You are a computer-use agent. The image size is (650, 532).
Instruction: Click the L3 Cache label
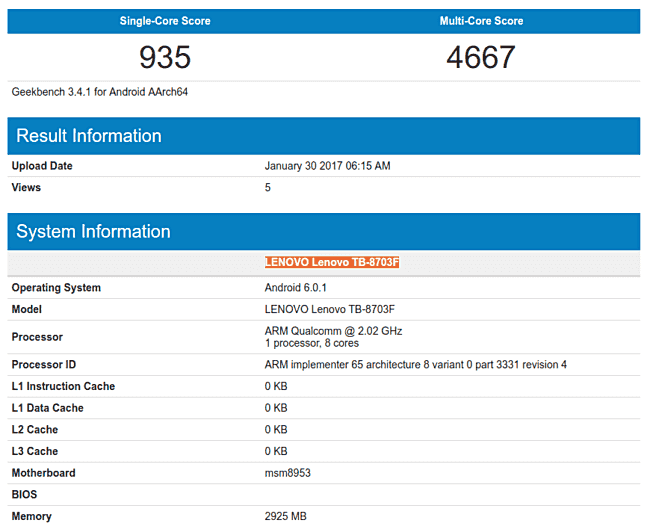pos(35,452)
